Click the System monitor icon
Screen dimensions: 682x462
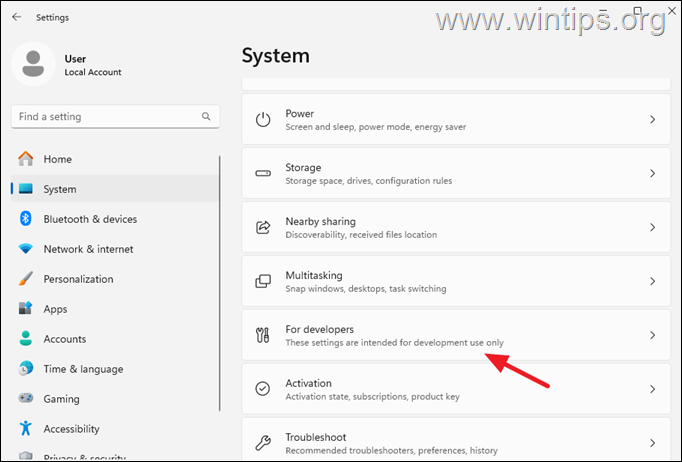[x=26, y=189]
